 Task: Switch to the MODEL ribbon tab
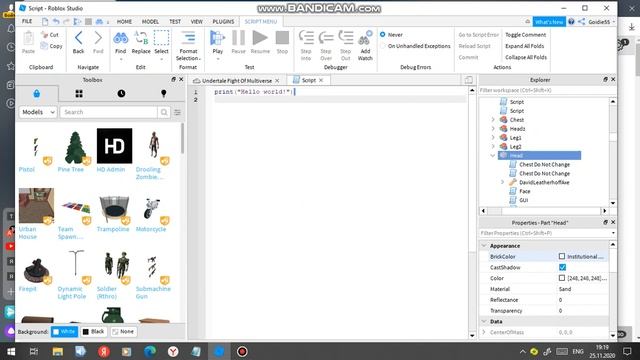point(150,22)
